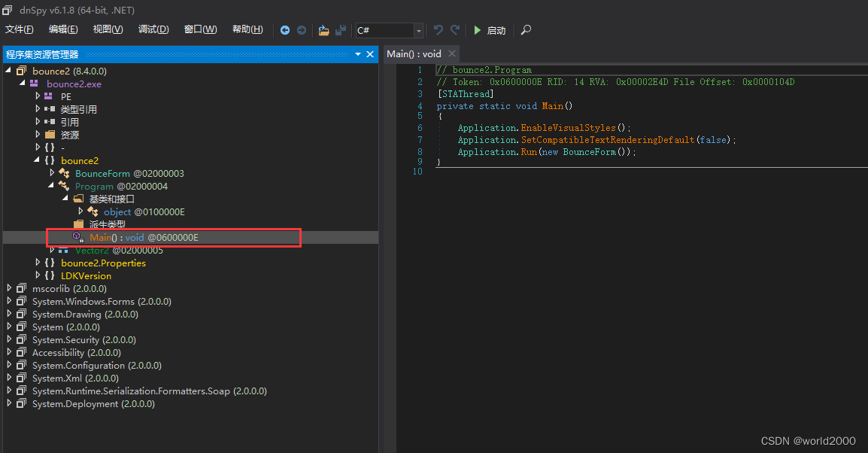The width and height of the screenshot is (868, 453).
Task: Open the 视图(V) menu
Action: 108,29
